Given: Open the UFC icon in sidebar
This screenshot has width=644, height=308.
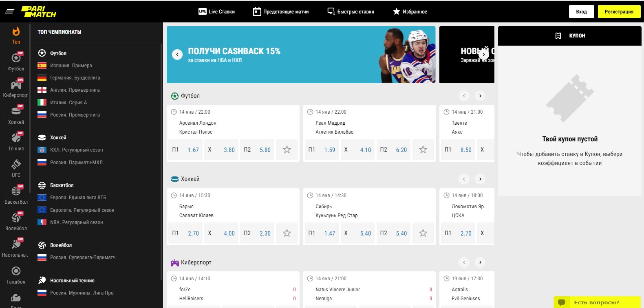Looking at the screenshot, I should tap(16, 164).
